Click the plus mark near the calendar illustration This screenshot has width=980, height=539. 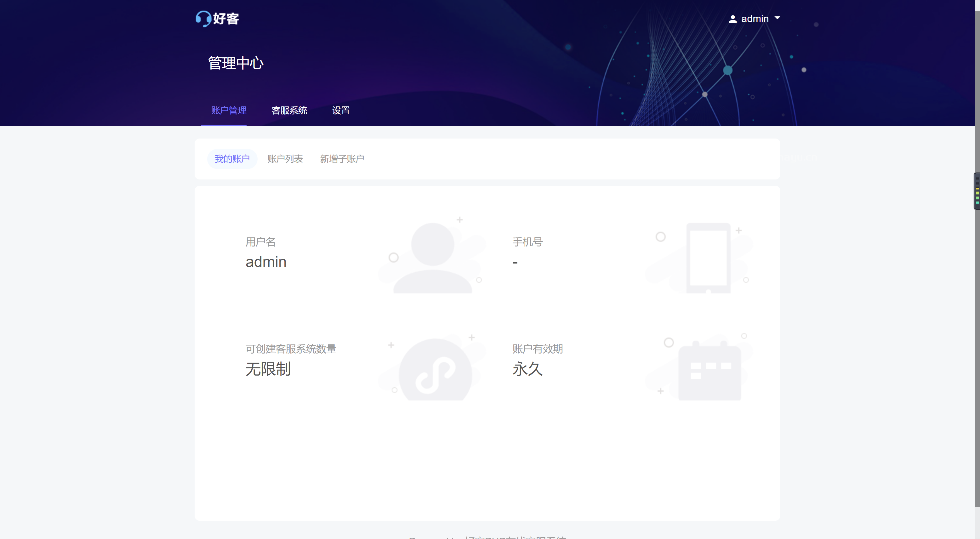(x=661, y=391)
